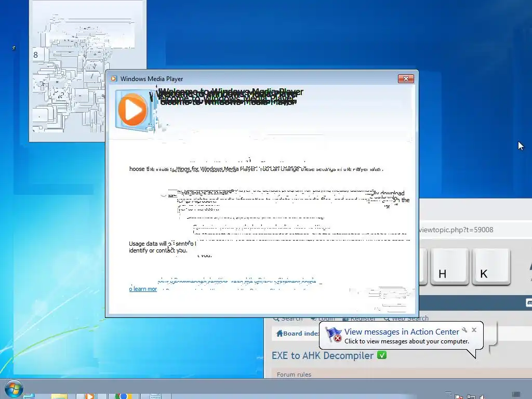Click the K key logo image
This screenshot has height=399, width=532.
pyautogui.click(x=491, y=267)
